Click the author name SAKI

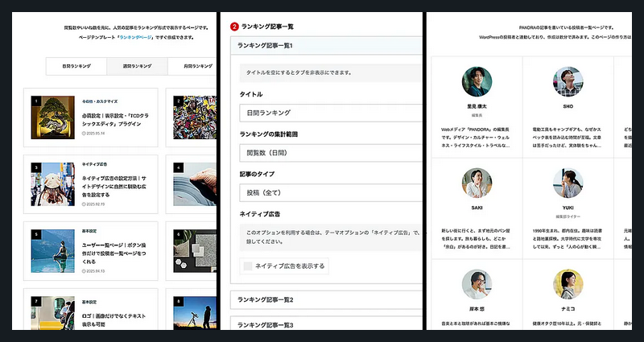tap(477, 208)
